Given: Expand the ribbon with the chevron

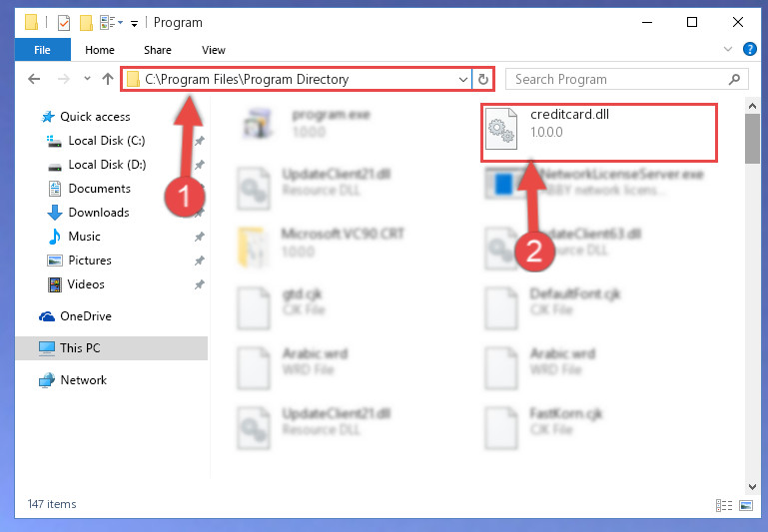Looking at the screenshot, I should (728, 49).
